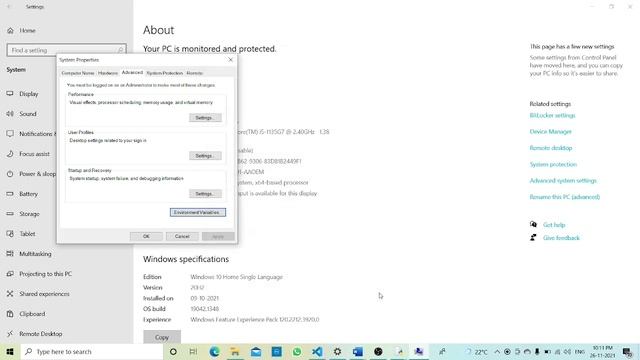Open Remote Desktop settings in sidebar
This screenshot has width=640, height=360.
[40, 334]
